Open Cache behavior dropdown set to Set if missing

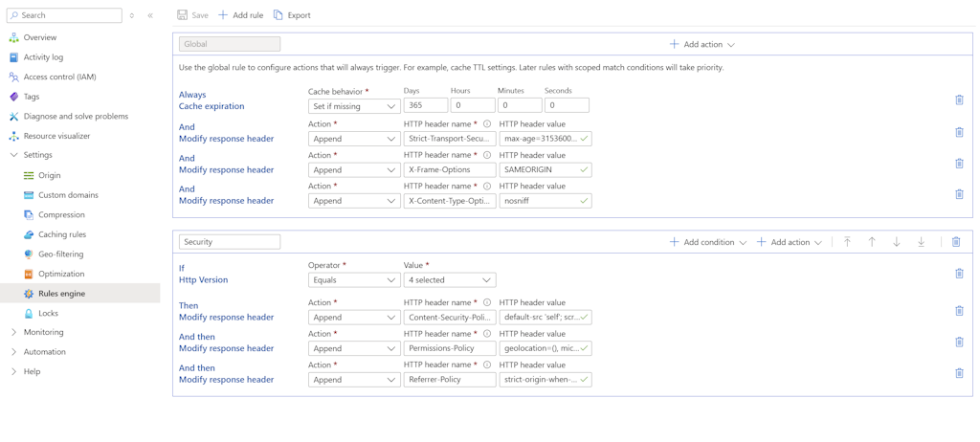click(354, 106)
